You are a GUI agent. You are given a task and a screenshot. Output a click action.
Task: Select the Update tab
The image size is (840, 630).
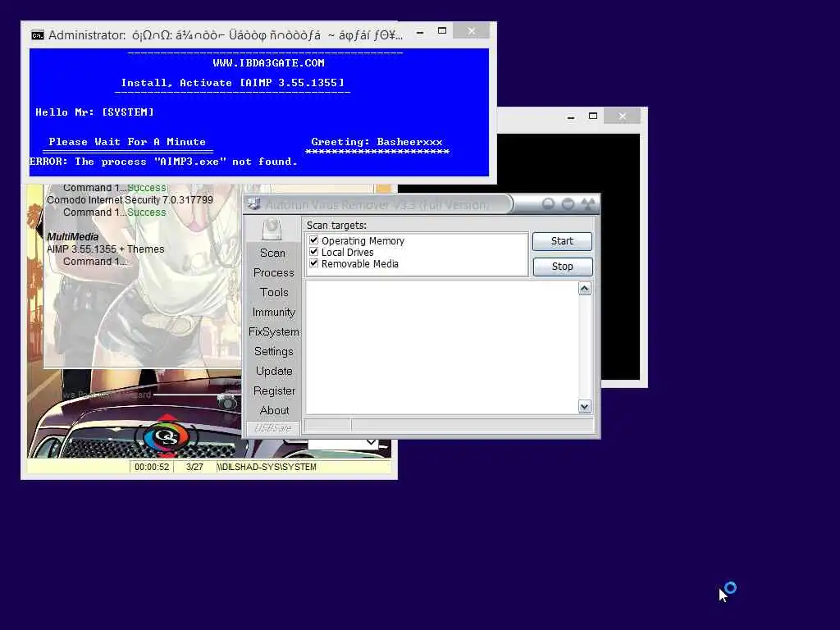click(x=274, y=372)
